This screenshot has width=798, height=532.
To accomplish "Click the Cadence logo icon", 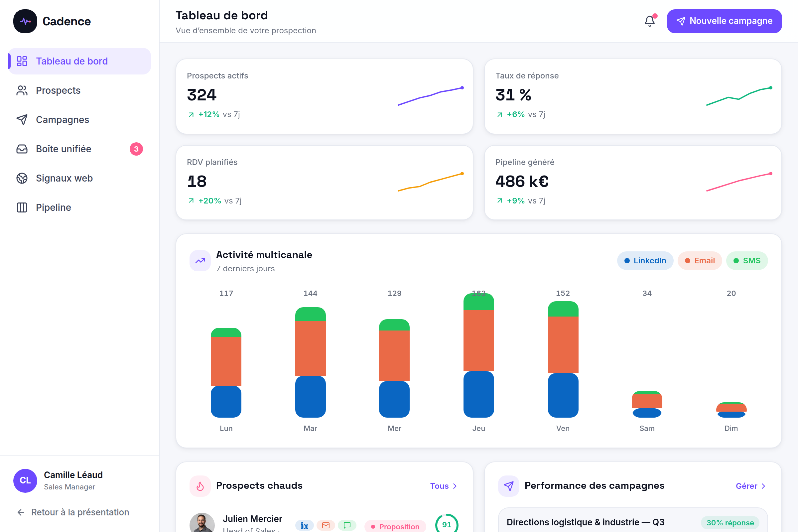I will point(25,21).
